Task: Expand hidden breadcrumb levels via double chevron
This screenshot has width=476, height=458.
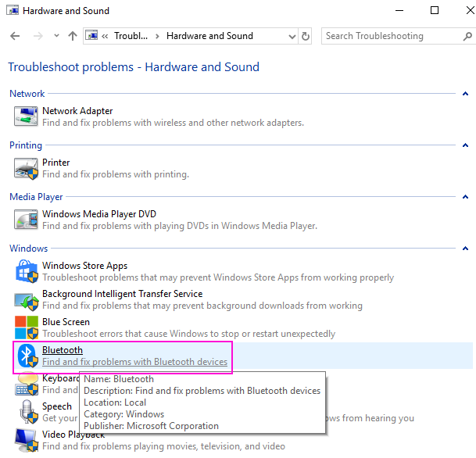Action: pos(105,37)
